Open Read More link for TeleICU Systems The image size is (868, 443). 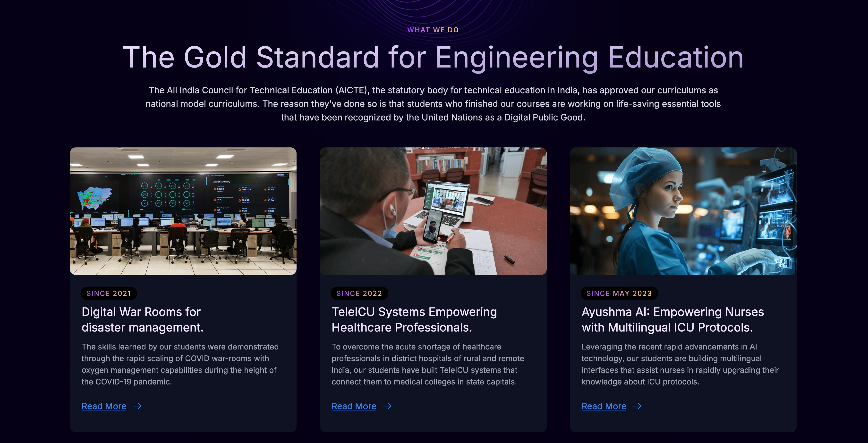pyautogui.click(x=354, y=406)
